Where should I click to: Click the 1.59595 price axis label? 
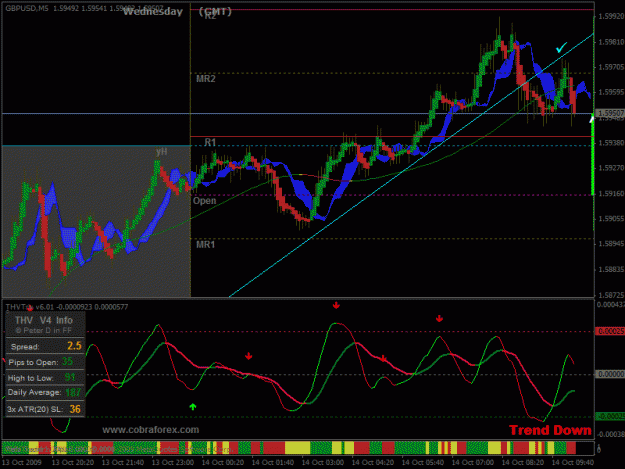(611, 92)
